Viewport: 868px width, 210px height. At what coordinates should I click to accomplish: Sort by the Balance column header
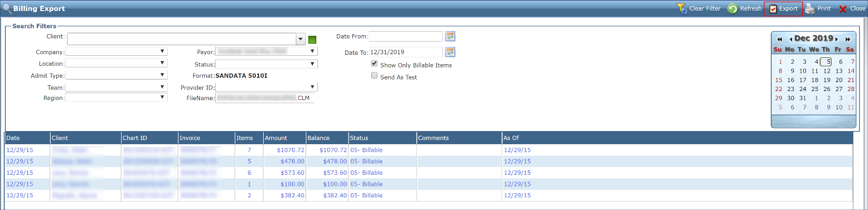click(327, 138)
